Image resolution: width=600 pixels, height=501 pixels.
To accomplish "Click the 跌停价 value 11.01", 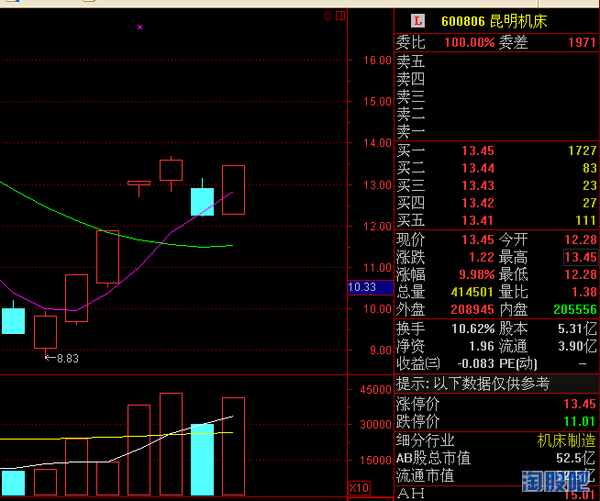I will coord(580,421).
